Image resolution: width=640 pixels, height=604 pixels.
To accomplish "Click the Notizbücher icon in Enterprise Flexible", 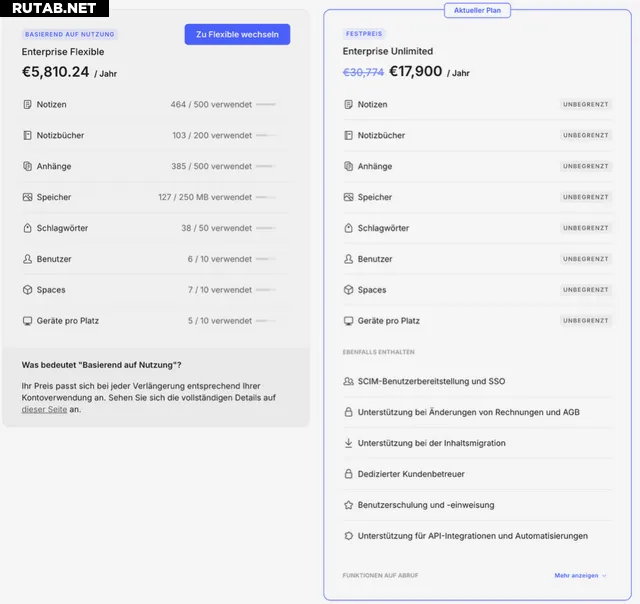I will click(x=28, y=135).
